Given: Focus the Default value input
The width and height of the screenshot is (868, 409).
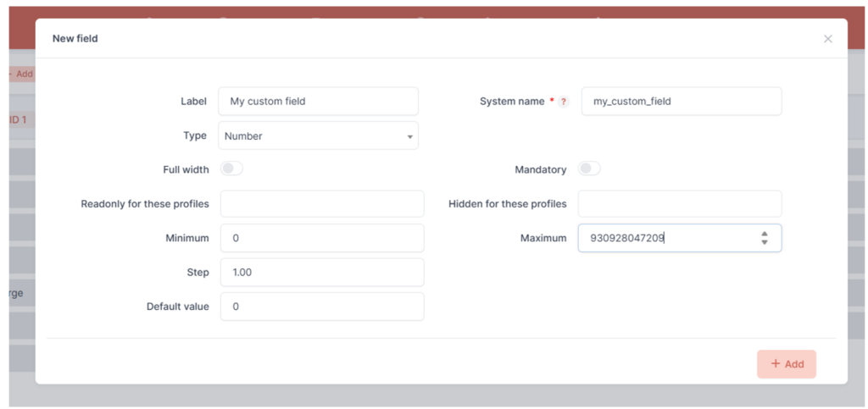Looking at the screenshot, I should (x=321, y=307).
